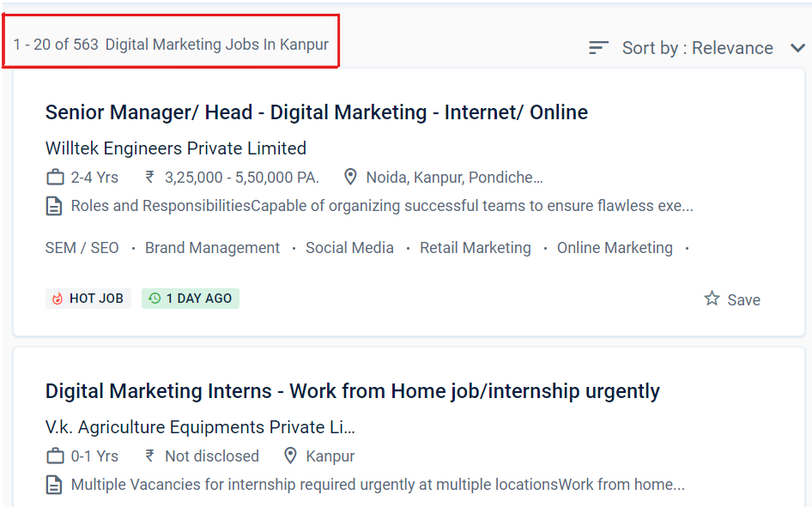The height and width of the screenshot is (507, 812).
Task: Open the Digital Marketing Interns job posting
Action: click(x=352, y=391)
